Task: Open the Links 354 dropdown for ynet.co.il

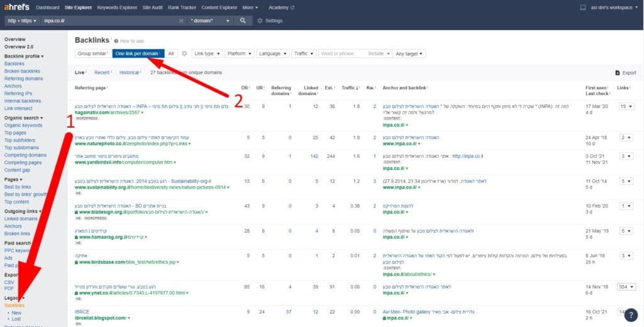Action: pyautogui.click(x=627, y=287)
